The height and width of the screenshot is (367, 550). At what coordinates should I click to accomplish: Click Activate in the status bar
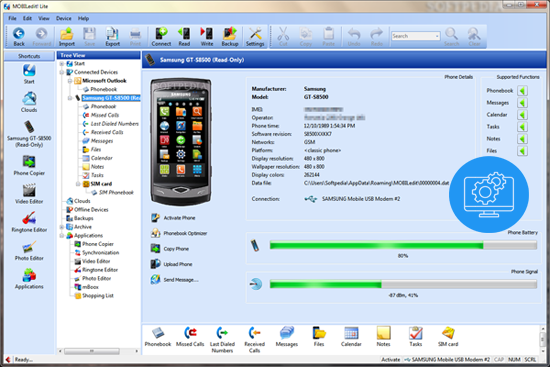(x=390, y=360)
